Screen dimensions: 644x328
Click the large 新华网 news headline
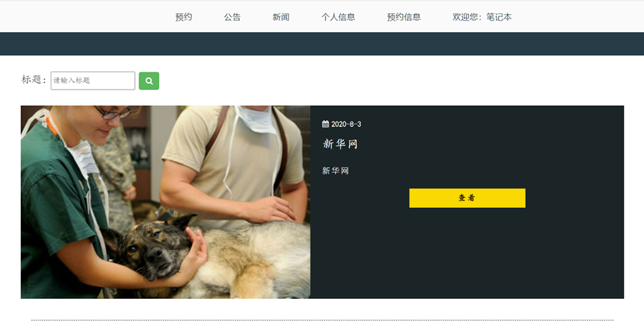pos(340,144)
